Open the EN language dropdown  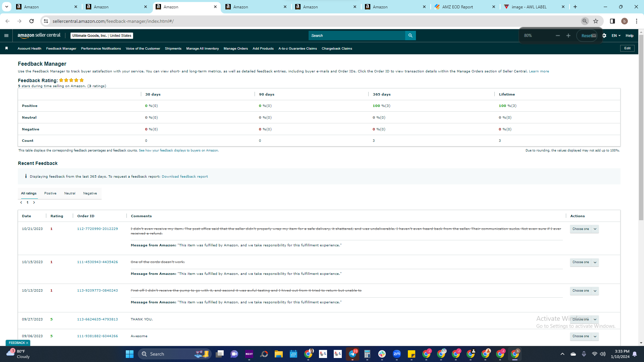click(616, 36)
